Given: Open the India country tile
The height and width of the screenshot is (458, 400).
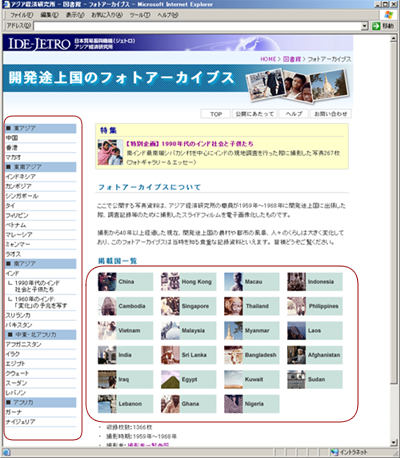Looking at the screenshot, I should tap(125, 355).
